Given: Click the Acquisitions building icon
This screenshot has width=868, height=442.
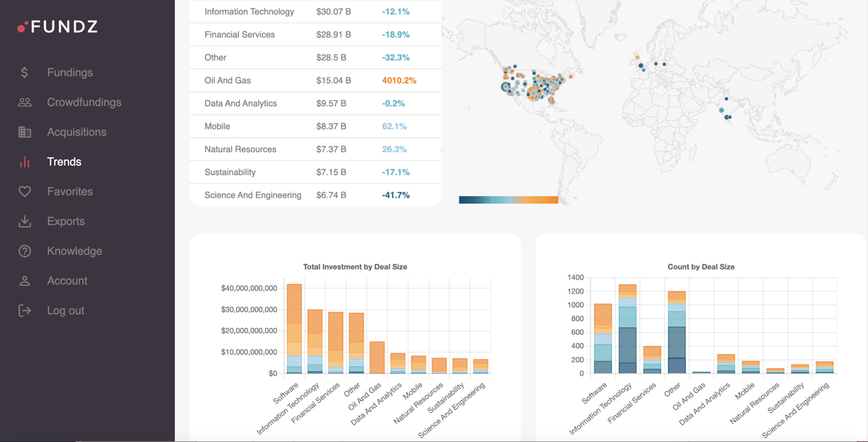Looking at the screenshot, I should [x=25, y=131].
